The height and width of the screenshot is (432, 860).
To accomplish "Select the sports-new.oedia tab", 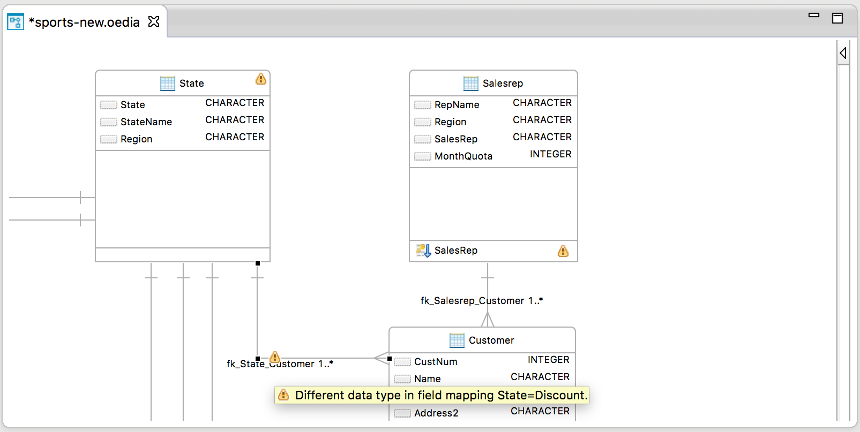I will click(x=86, y=21).
